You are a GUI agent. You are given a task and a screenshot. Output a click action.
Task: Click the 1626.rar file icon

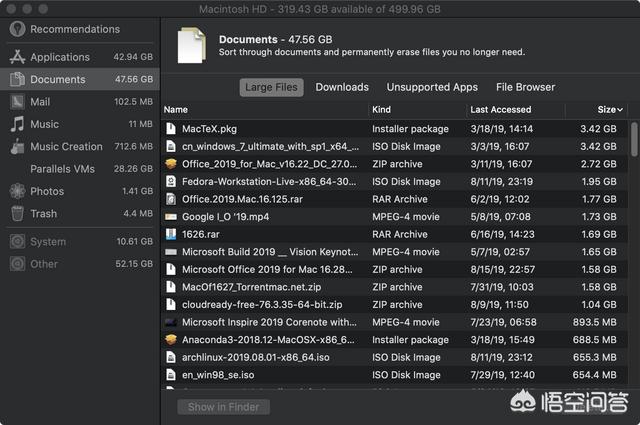tap(171, 234)
